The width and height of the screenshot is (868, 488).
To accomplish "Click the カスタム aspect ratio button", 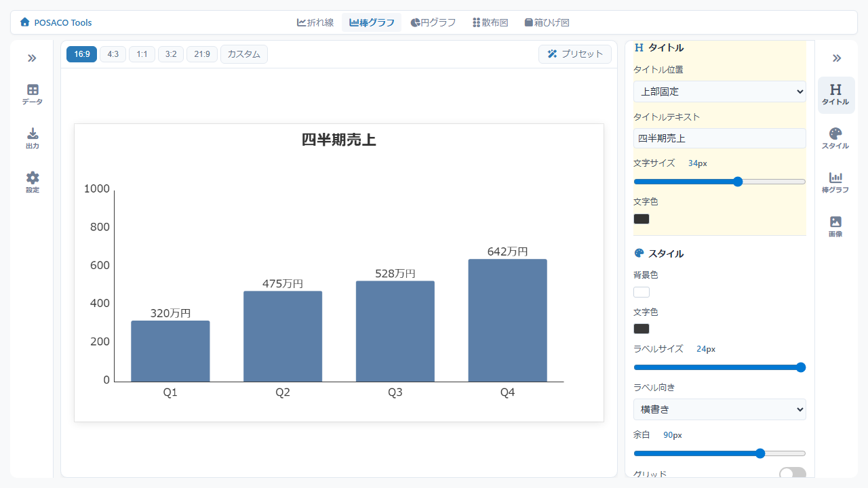I will (243, 54).
